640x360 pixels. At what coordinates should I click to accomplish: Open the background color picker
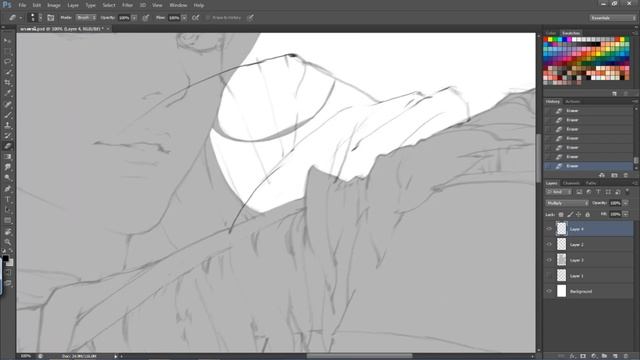click(10, 263)
